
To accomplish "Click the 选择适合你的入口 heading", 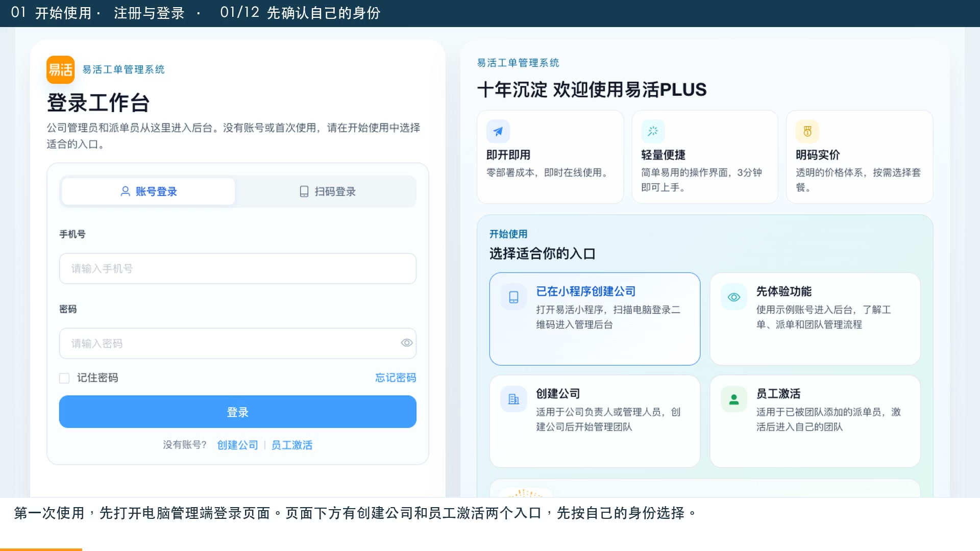I will (x=543, y=254).
